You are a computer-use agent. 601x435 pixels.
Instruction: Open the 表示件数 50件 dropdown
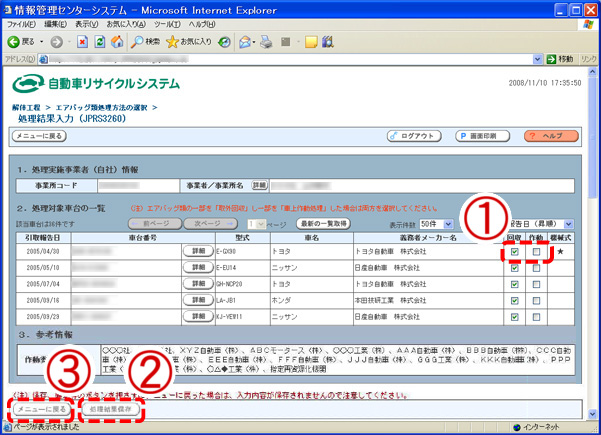tap(437, 224)
